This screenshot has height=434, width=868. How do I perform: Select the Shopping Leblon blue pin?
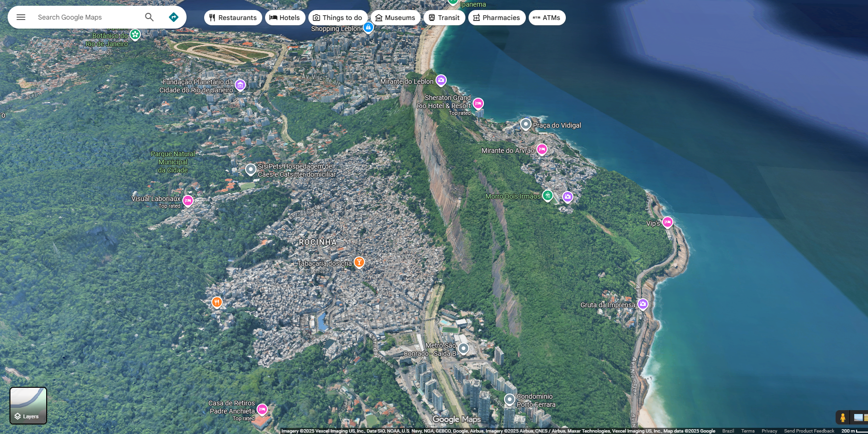(368, 28)
